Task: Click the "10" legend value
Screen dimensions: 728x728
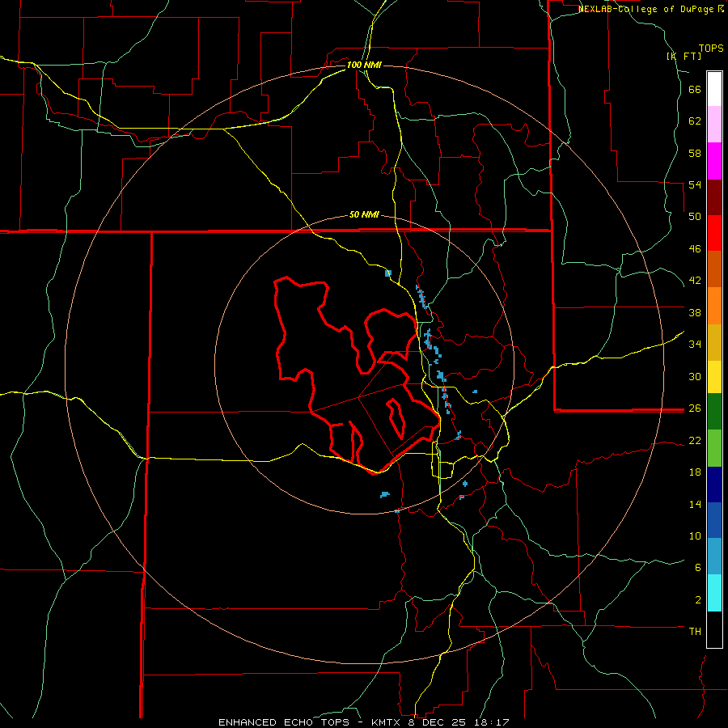Action: tap(695, 535)
